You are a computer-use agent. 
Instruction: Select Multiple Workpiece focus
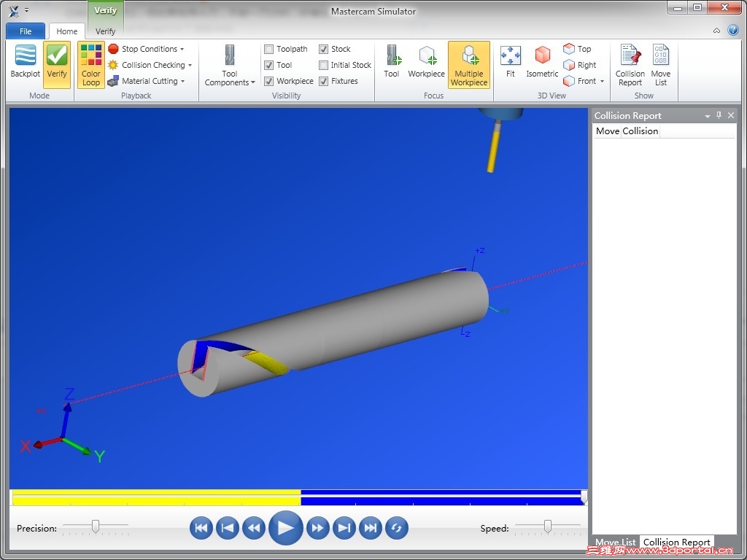pyautogui.click(x=469, y=64)
